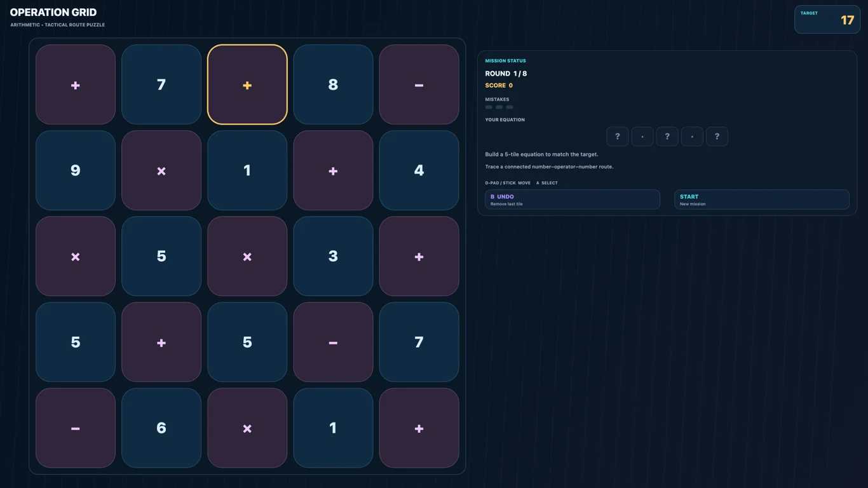This screenshot has height=488, width=868.
Task: Select the number 3 tile
Action: click(333, 256)
